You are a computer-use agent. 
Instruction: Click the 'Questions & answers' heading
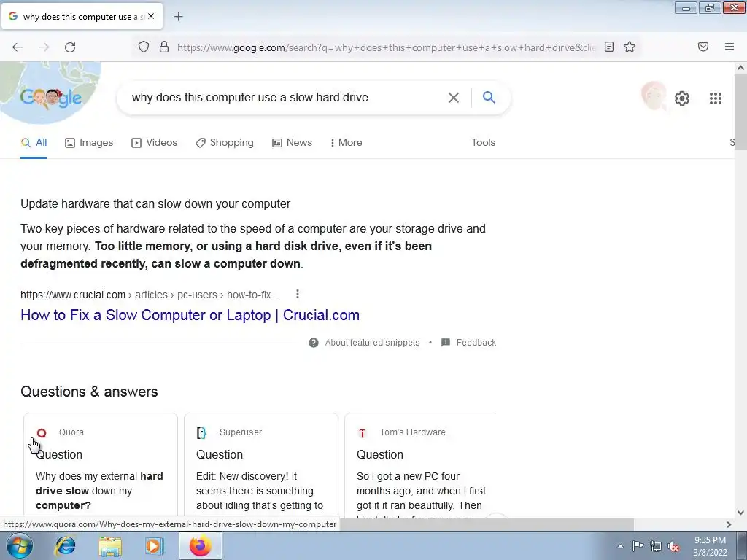coord(89,392)
